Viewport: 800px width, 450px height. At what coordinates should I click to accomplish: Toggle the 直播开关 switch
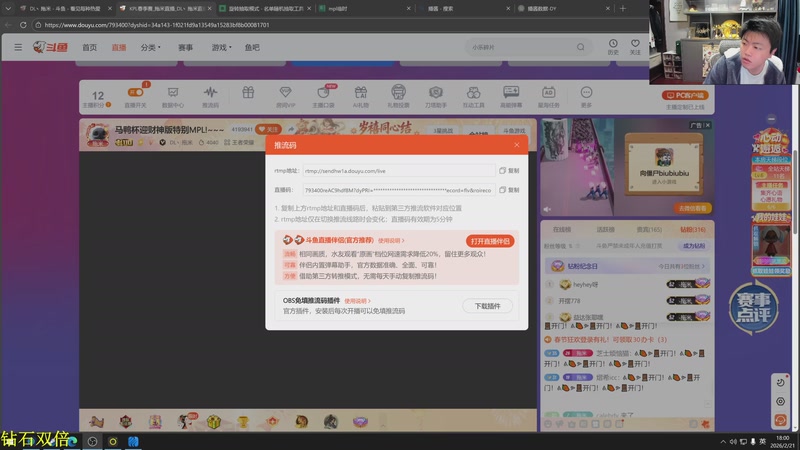(135, 92)
